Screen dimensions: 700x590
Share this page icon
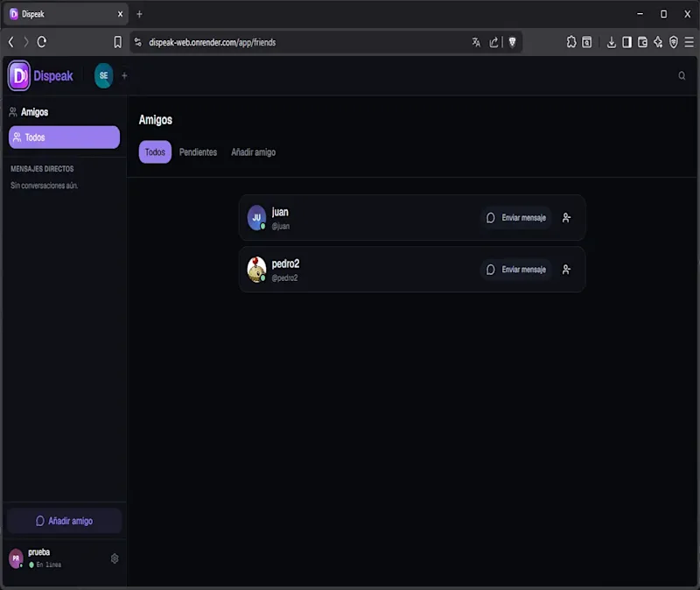pos(493,42)
